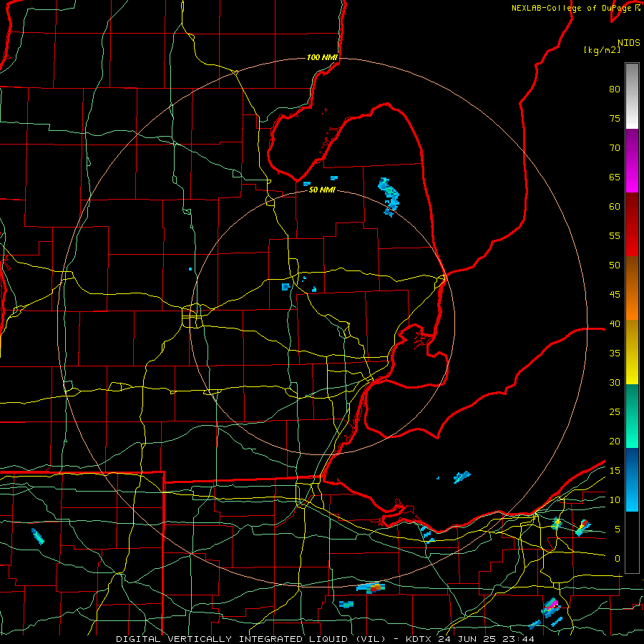Click the 35 value on the color scale
The image size is (644, 644).
(615, 353)
